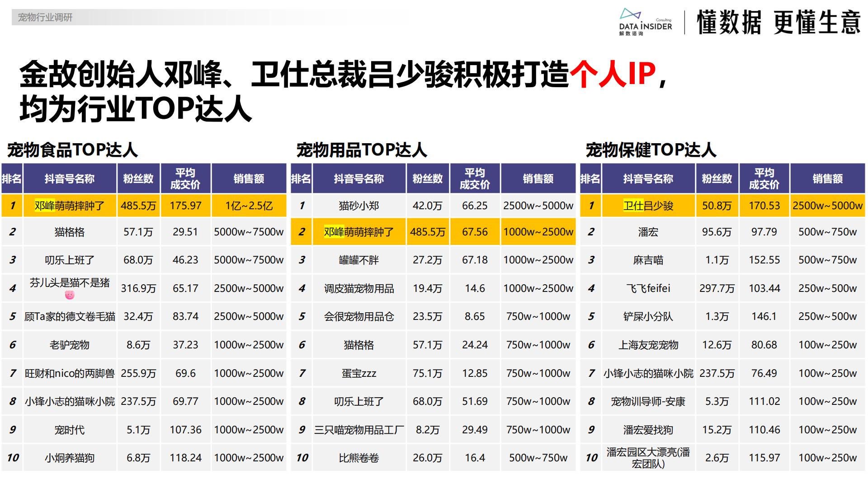The height and width of the screenshot is (488, 868).
Task: Select the pig emoji beside 芬儿头是猫不是猪
Action: (70, 296)
